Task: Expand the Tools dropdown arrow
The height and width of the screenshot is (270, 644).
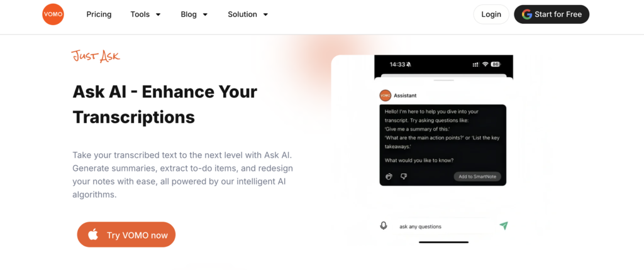Action: (158, 15)
